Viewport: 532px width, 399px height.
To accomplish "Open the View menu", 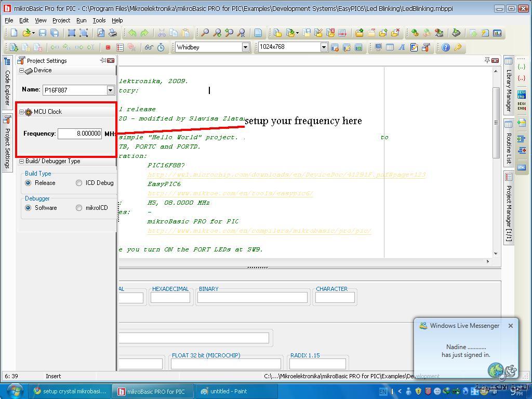I will [41, 20].
